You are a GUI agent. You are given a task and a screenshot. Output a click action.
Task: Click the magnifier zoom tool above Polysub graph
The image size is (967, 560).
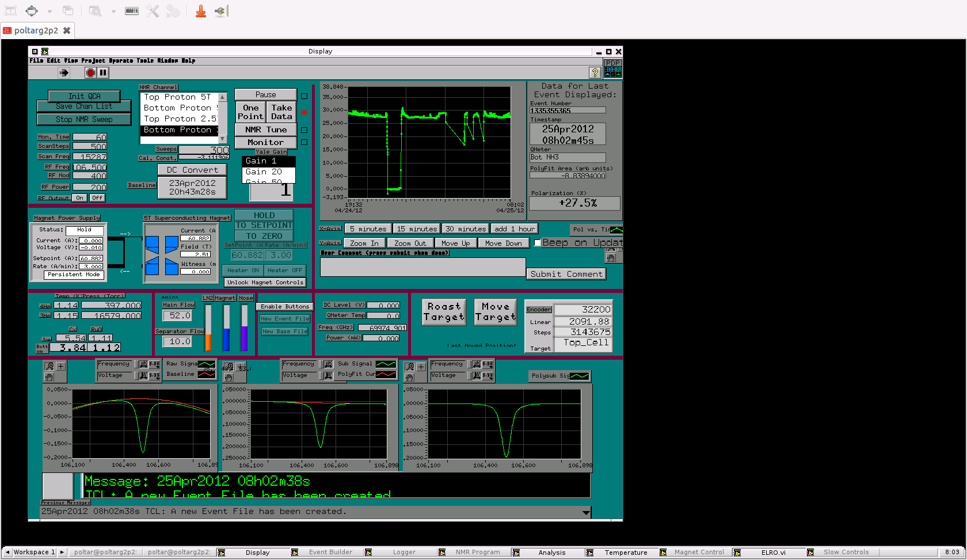point(410,367)
